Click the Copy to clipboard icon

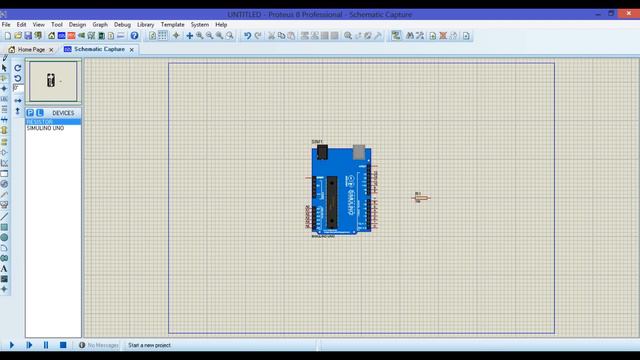pos(281,36)
